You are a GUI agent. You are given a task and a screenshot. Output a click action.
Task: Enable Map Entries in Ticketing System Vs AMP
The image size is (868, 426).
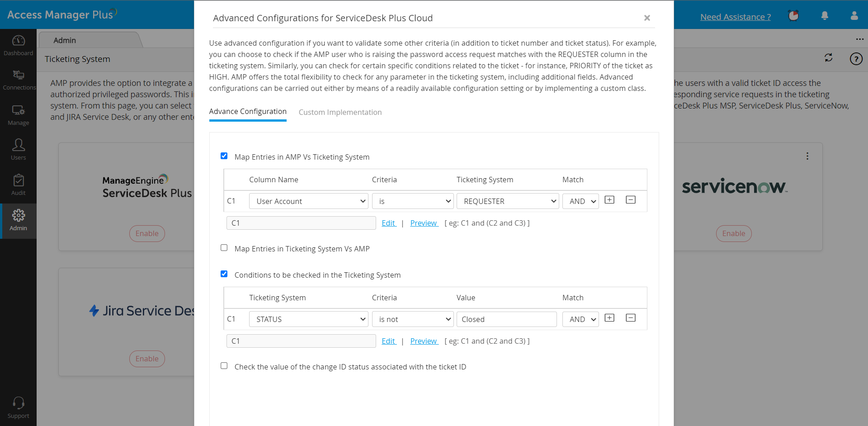pyautogui.click(x=224, y=248)
